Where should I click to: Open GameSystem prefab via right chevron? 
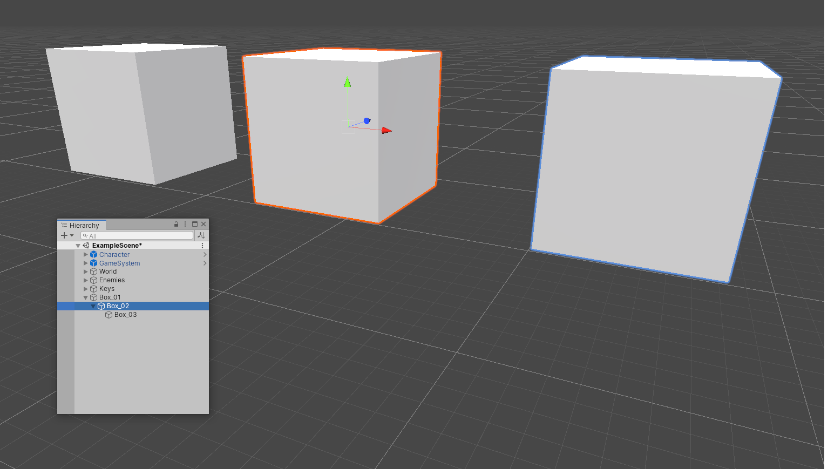tap(204, 264)
